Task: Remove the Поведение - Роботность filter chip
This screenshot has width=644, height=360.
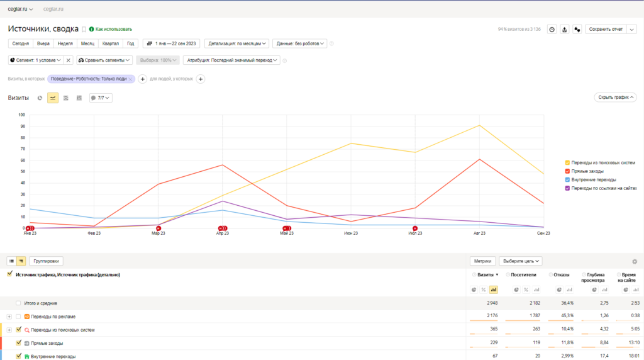Action: coord(131,79)
